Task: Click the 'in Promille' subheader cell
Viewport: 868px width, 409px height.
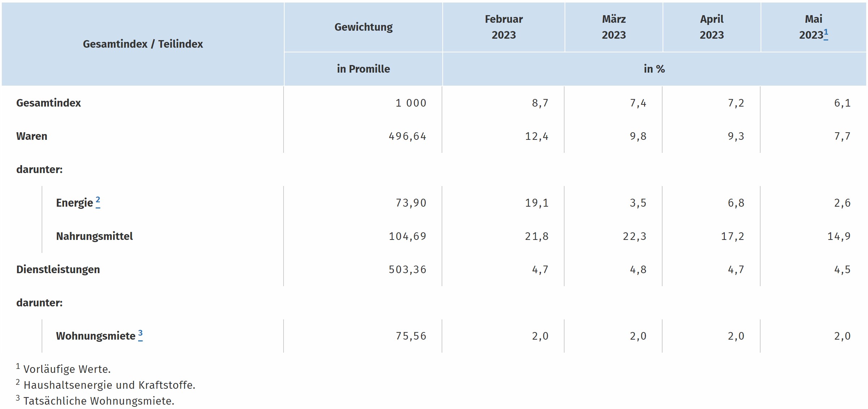Action: coord(363,69)
